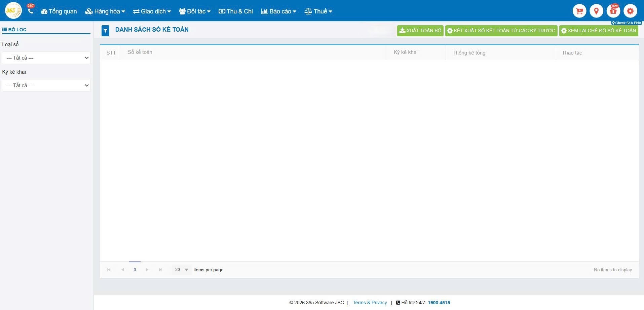Click the Xuất toàn bộ button
This screenshot has width=644, height=310.
(x=420, y=31)
